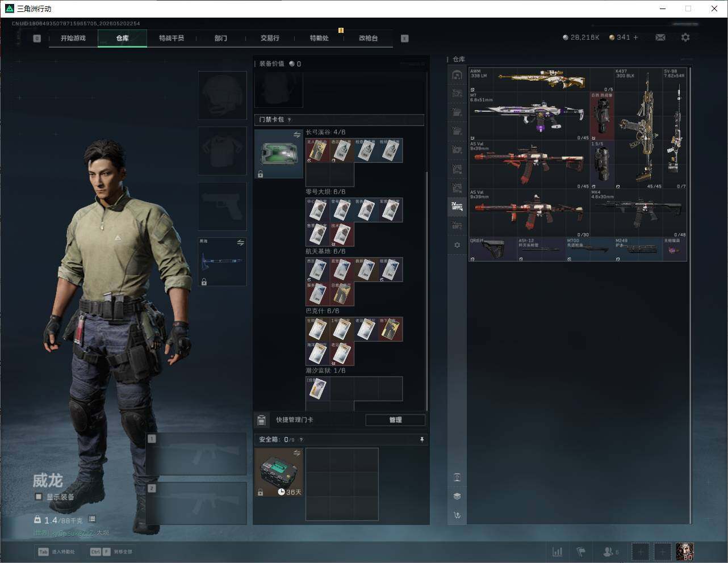Click the warehouse sort icon at bottom
728x563 pixels.
pos(457,515)
